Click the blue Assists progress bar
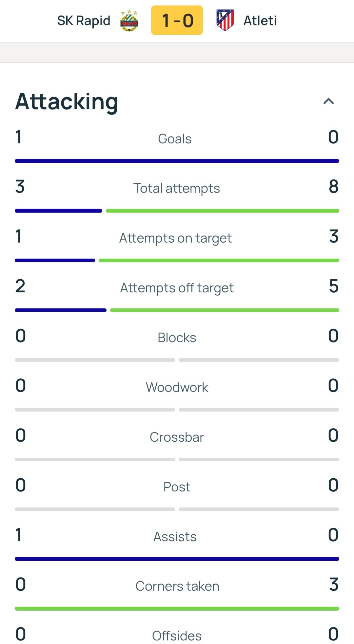The height and width of the screenshot is (644, 354). pyautogui.click(x=177, y=559)
